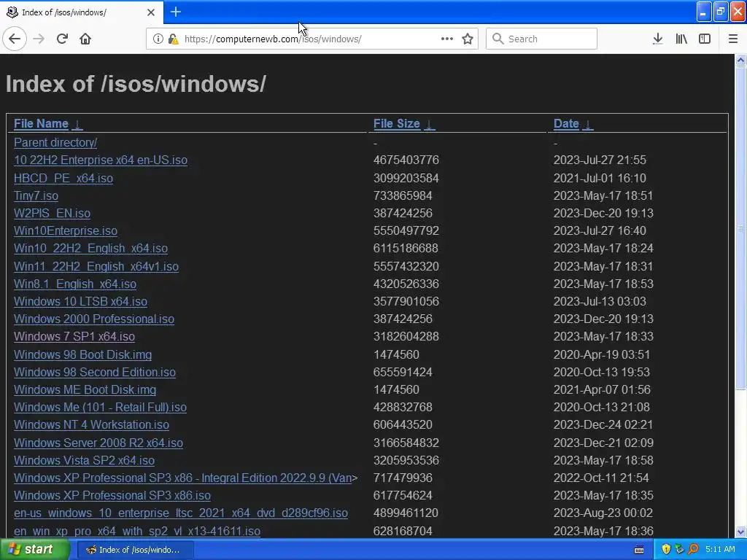Open the browser home page
747x560 pixels.
(85, 39)
